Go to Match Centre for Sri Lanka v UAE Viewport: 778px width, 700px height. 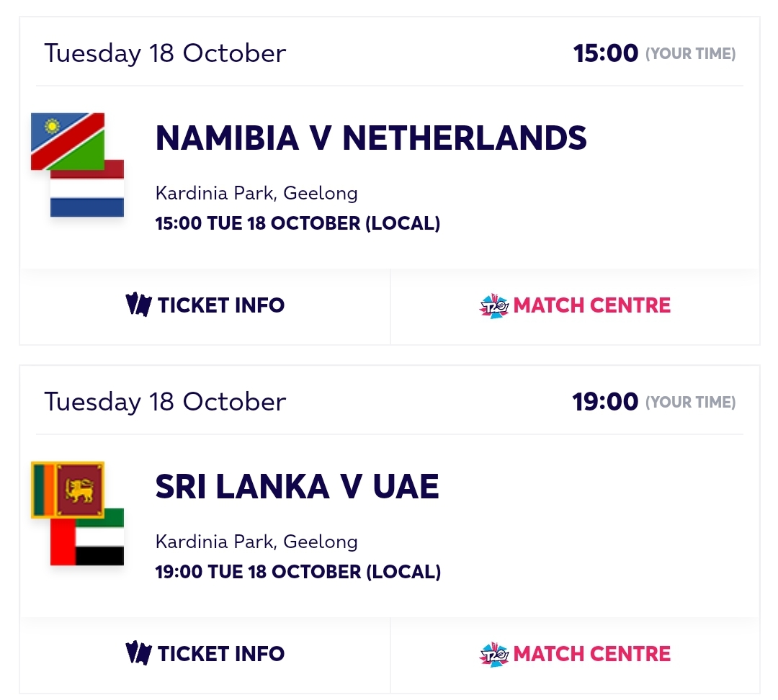(x=591, y=654)
